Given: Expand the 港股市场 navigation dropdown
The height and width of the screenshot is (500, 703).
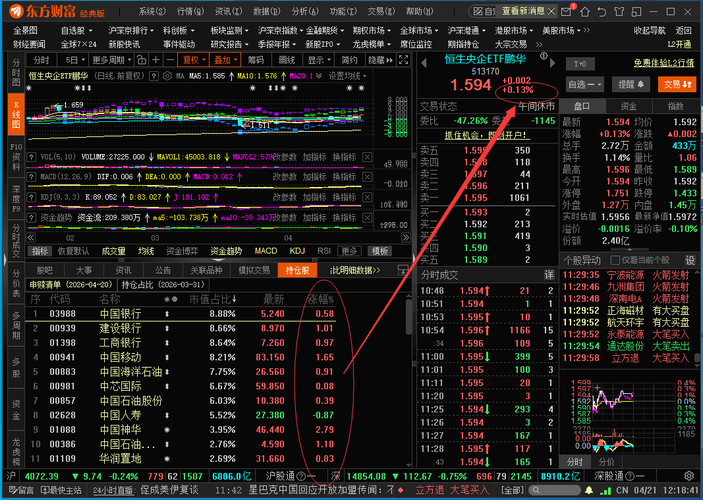Looking at the screenshot, I should [513, 30].
